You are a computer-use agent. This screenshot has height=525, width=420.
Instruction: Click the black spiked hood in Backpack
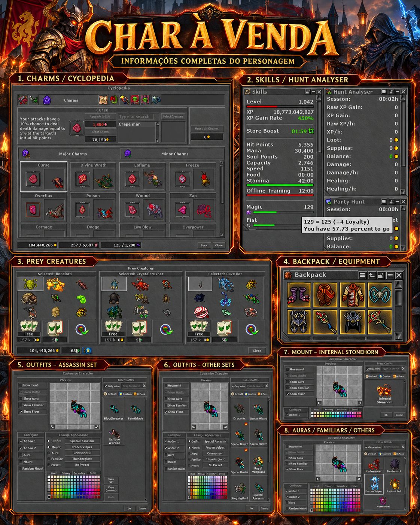tap(353, 322)
